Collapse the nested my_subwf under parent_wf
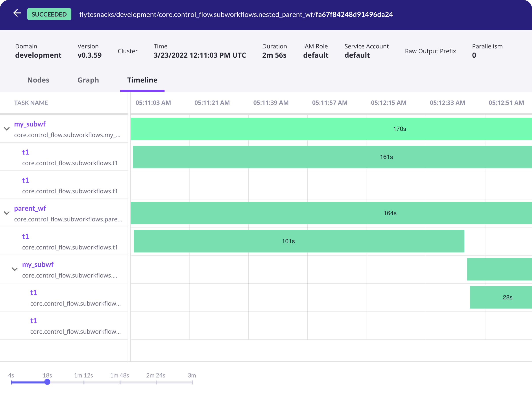This screenshot has height=403, width=532. click(x=15, y=269)
